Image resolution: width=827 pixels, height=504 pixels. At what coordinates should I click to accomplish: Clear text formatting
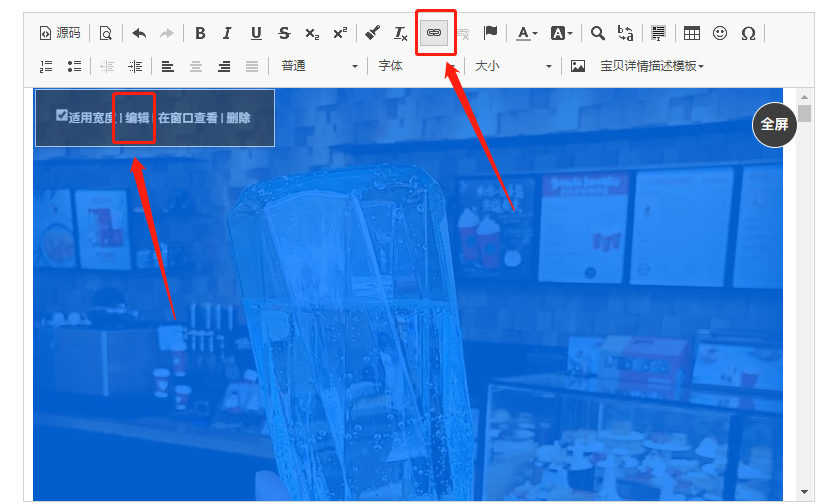click(400, 33)
